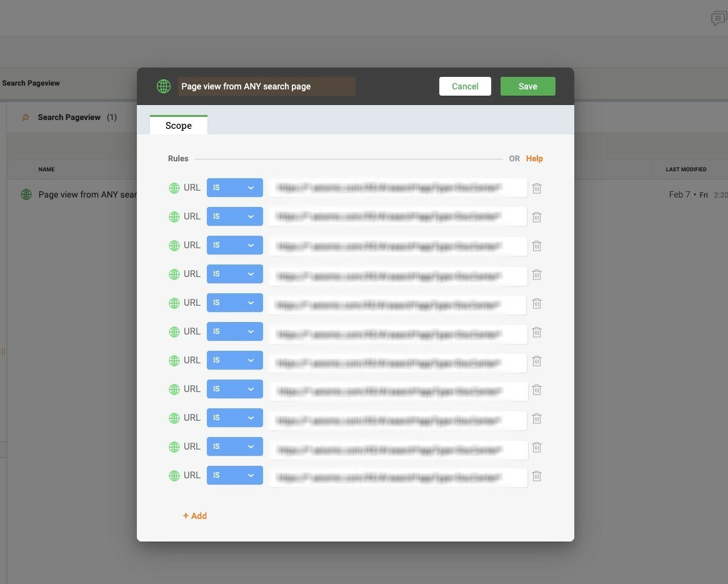Delete the third URL rule with trash icon
This screenshot has height=584, width=728.
(537, 246)
